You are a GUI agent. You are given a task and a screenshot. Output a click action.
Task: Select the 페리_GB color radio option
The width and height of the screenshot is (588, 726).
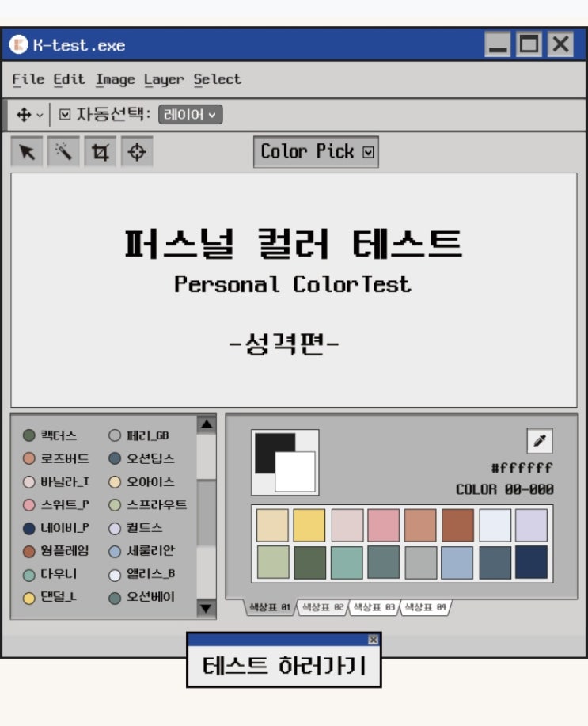point(115,435)
